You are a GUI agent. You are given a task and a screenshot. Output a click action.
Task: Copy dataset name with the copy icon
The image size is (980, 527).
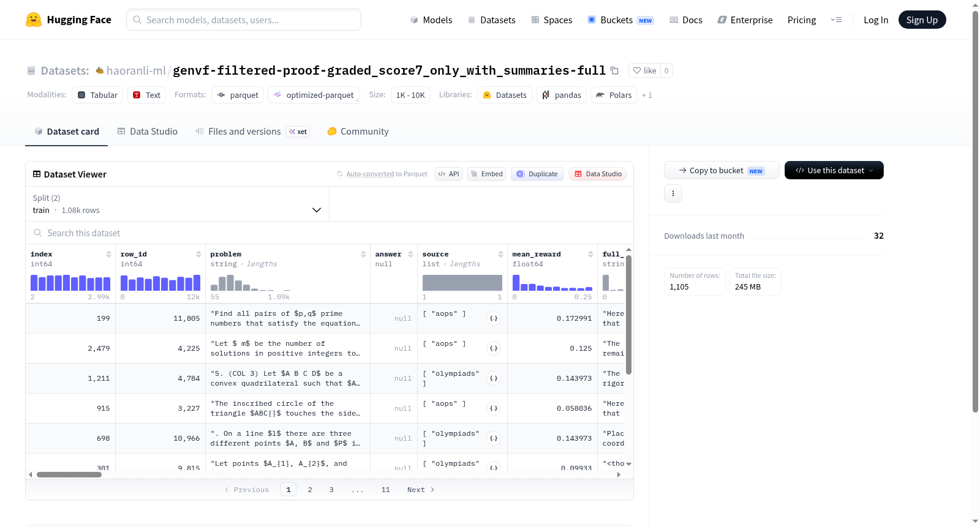coord(614,70)
